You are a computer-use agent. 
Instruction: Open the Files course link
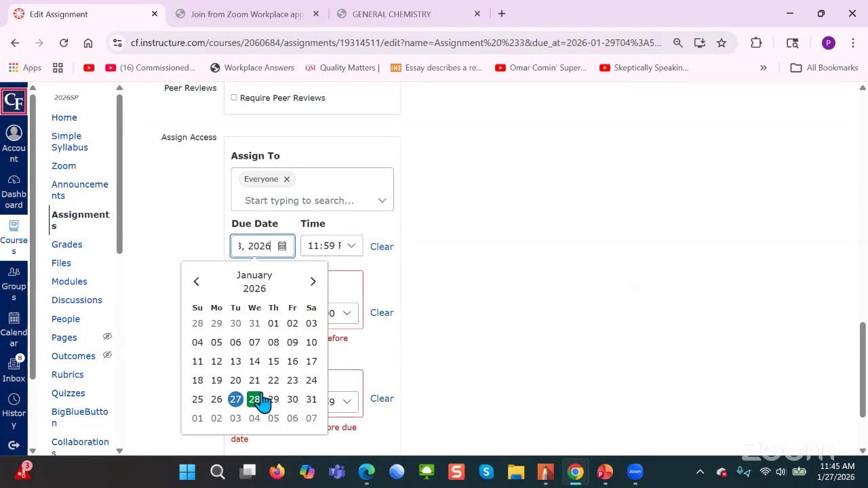[61, 263]
